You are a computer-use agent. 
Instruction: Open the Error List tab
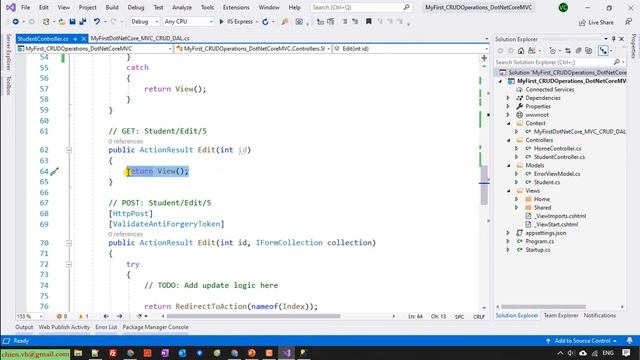click(106, 327)
